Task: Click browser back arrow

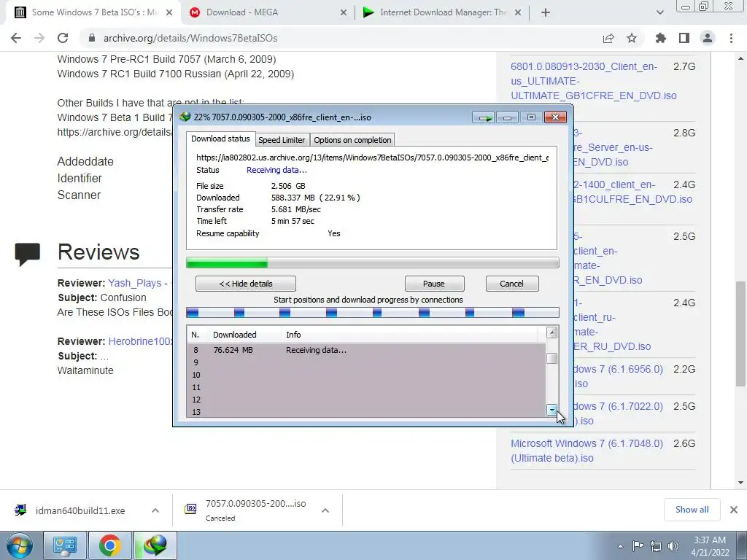Action: (x=16, y=38)
